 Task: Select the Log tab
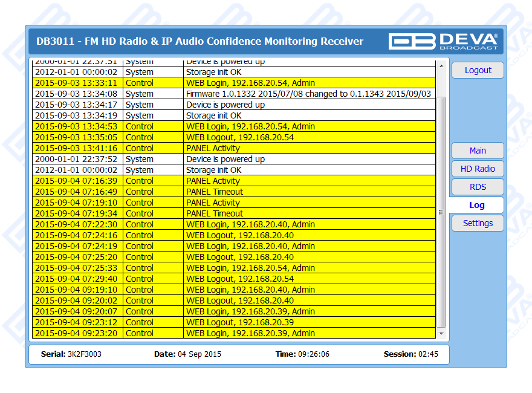[x=476, y=205]
